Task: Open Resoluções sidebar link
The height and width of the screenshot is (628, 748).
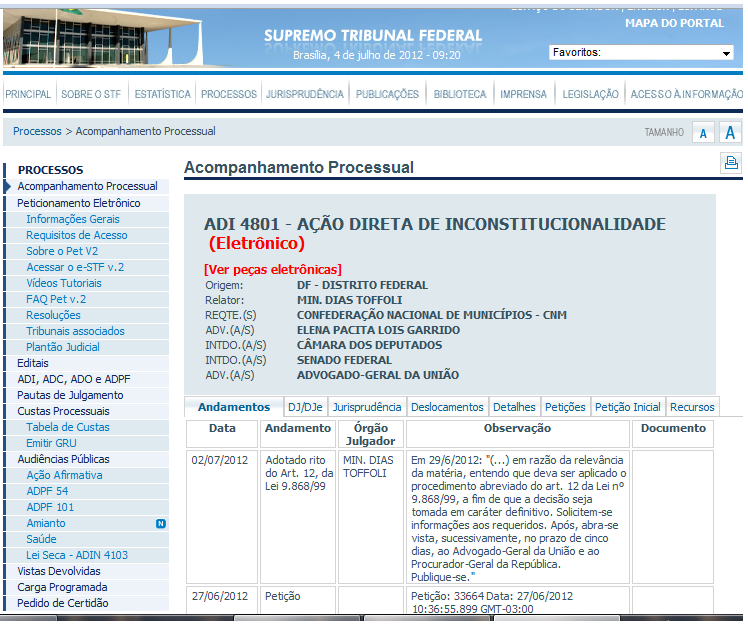Action: [x=53, y=315]
